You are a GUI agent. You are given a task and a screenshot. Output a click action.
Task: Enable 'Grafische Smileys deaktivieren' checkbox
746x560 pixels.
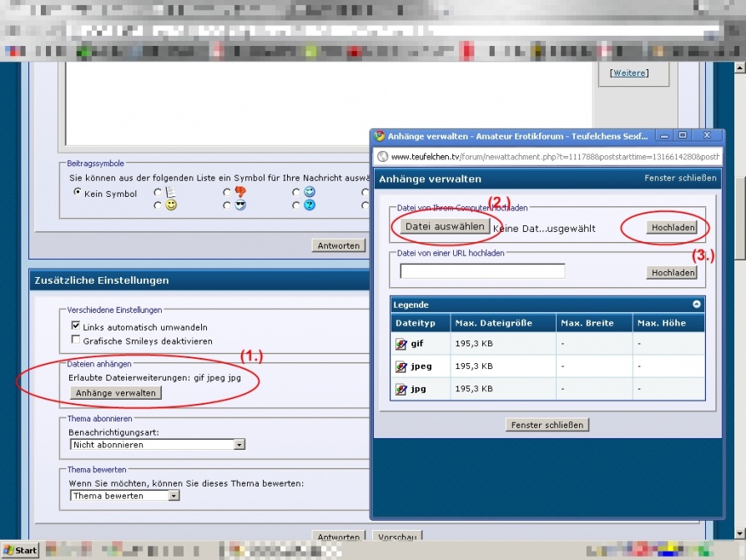76,341
